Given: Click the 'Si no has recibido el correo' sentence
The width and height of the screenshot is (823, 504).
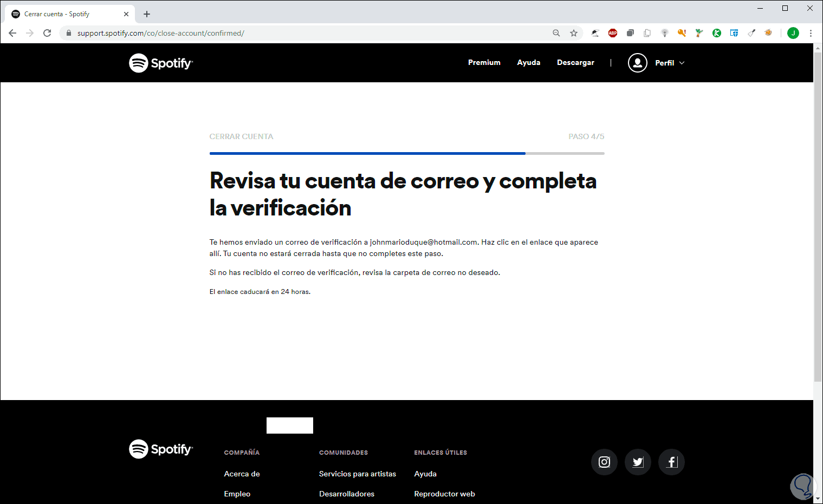Looking at the screenshot, I should point(355,272).
